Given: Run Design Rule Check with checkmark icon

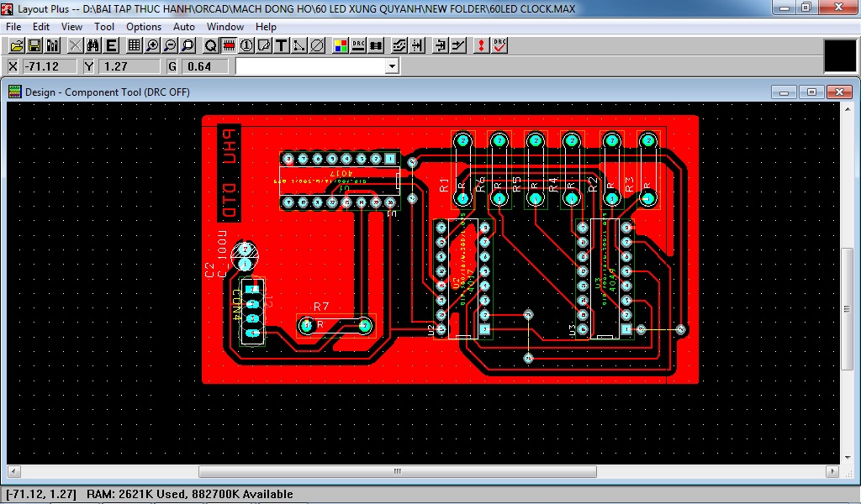Looking at the screenshot, I should tap(499, 45).
